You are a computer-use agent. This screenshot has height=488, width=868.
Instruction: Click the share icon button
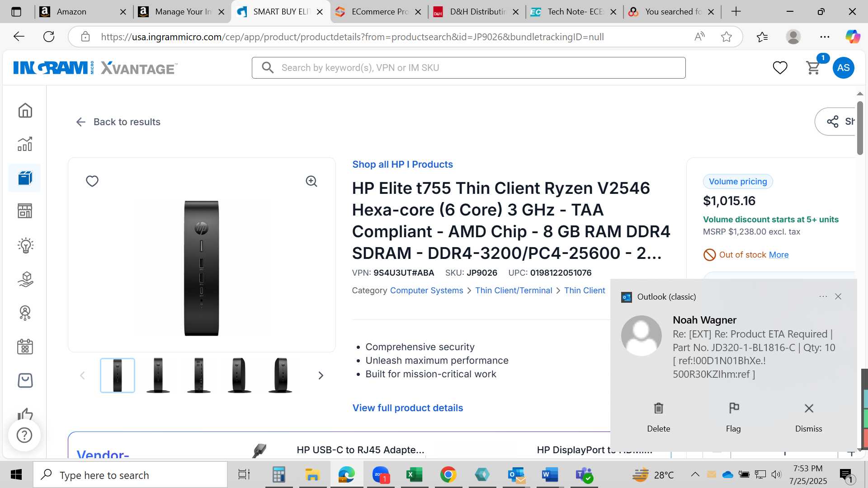coord(832,122)
